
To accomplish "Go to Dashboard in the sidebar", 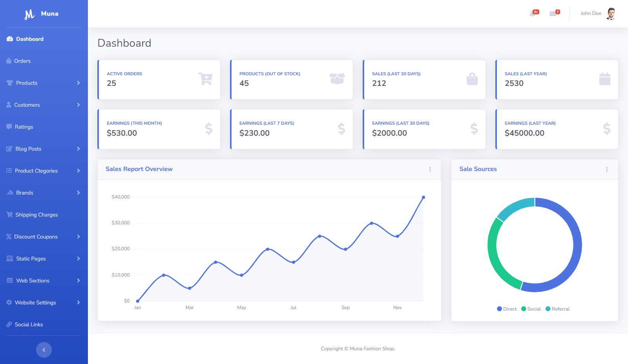I will click(x=44, y=39).
